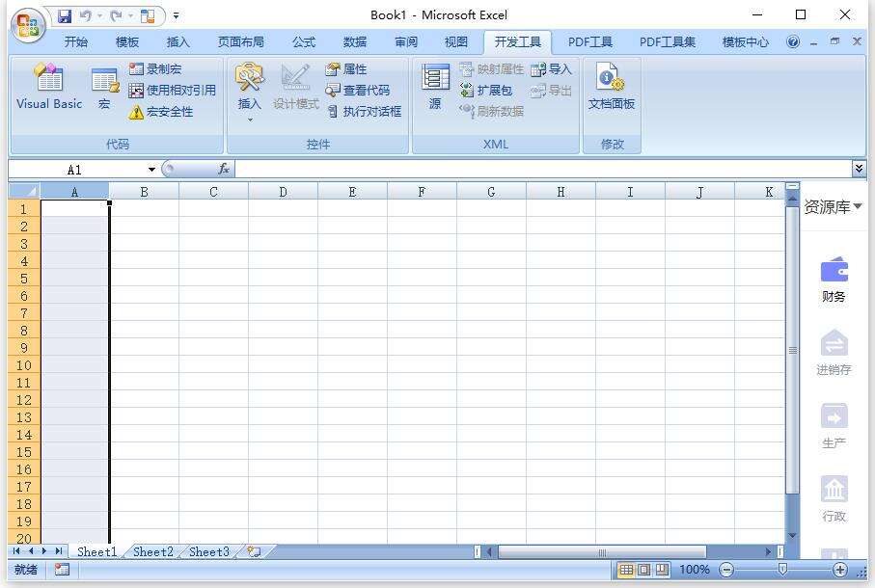The image size is (875, 588).
Task: Switch to the 开始 tab
Action: [76, 42]
